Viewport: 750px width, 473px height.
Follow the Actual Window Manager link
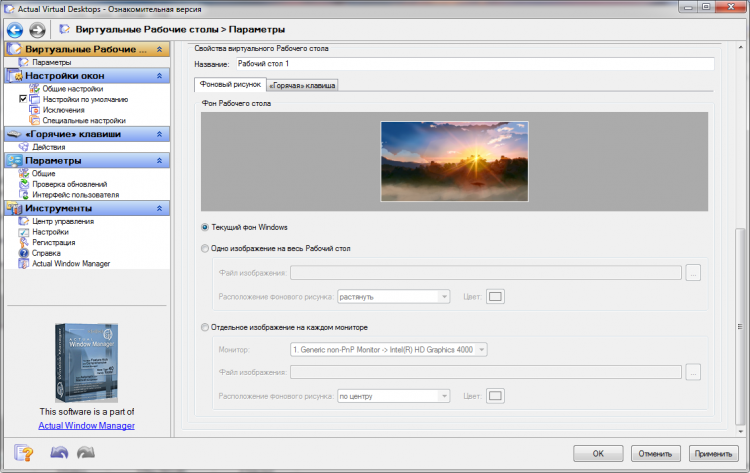click(87, 425)
